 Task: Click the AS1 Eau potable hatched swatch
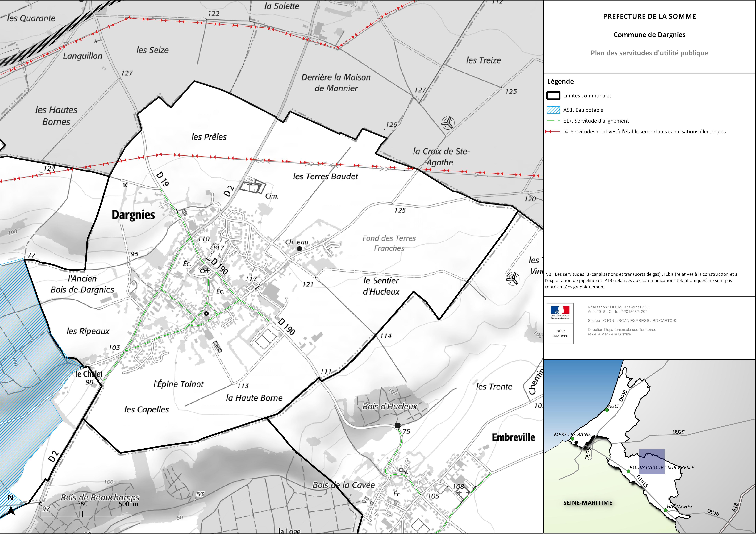pos(553,110)
